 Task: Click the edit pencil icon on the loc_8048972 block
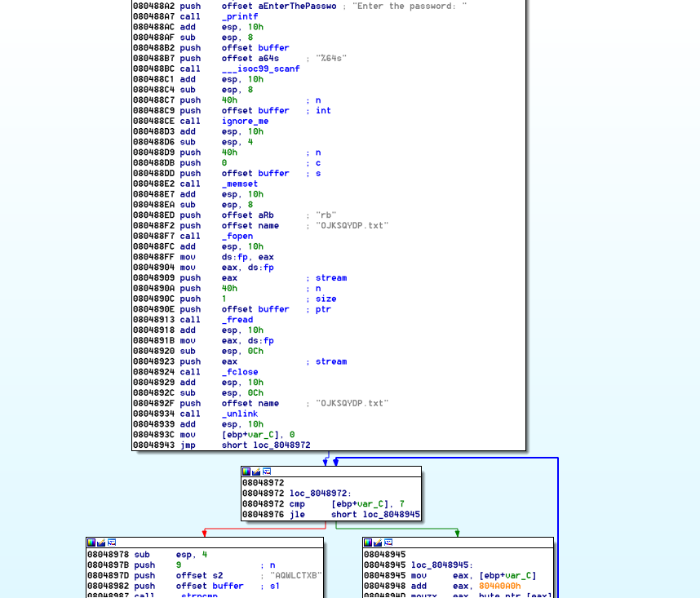pos(256,472)
